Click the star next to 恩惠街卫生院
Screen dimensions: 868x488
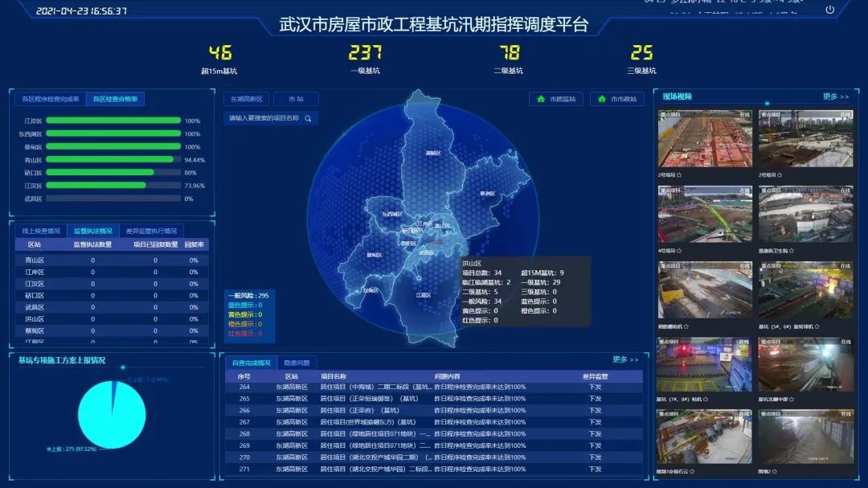coord(791,251)
